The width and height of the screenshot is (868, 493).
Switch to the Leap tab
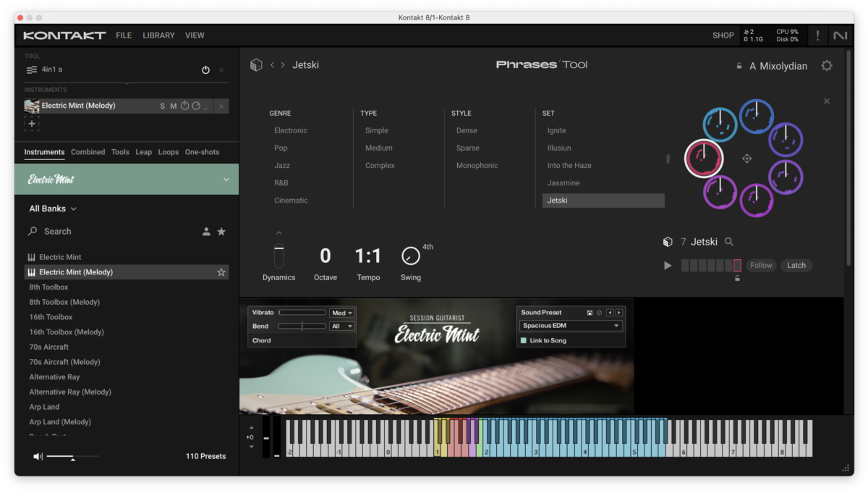pos(143,152)
